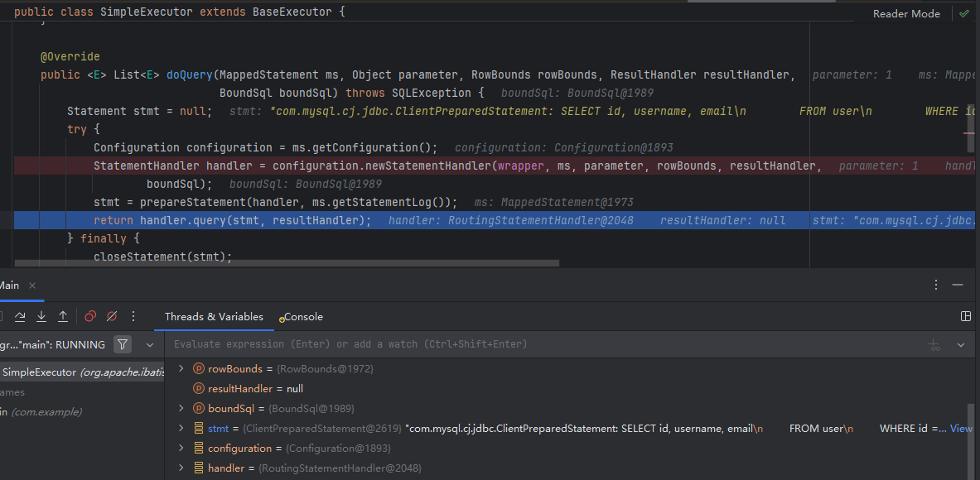Click the ms.getConfiguration() call
The width and height of the screenshot is (980, 480).
(362, 148)
